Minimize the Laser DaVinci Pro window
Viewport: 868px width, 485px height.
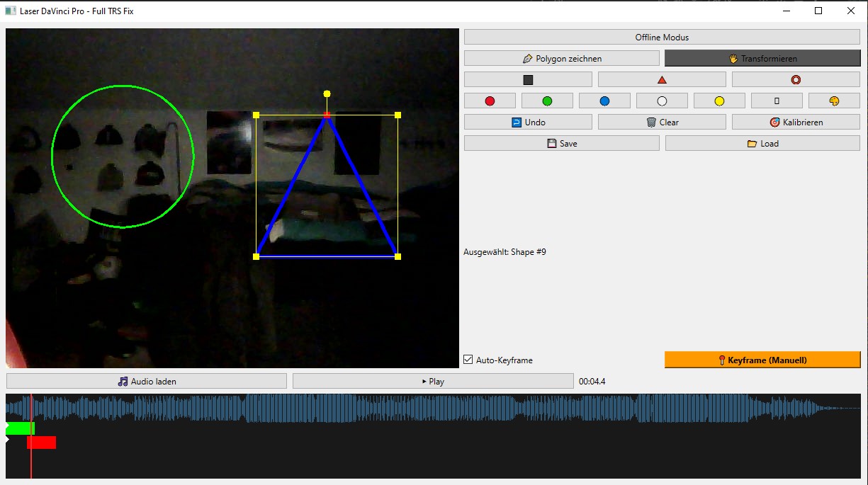pos(786,11)
